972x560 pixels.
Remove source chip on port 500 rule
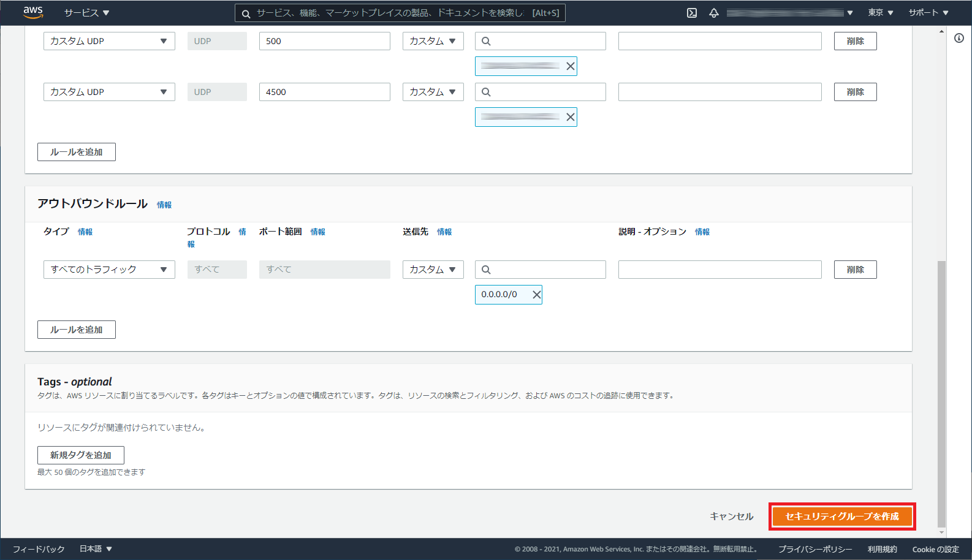[570, 66]
